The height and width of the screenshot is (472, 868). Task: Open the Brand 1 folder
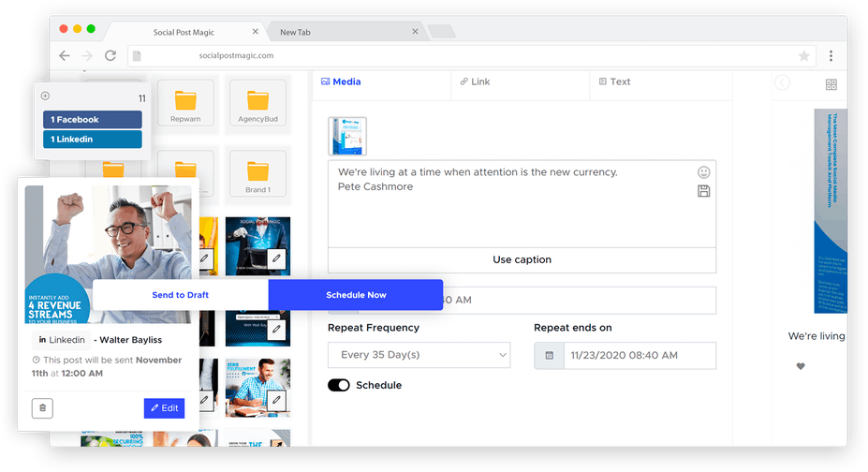pos(257,173)
